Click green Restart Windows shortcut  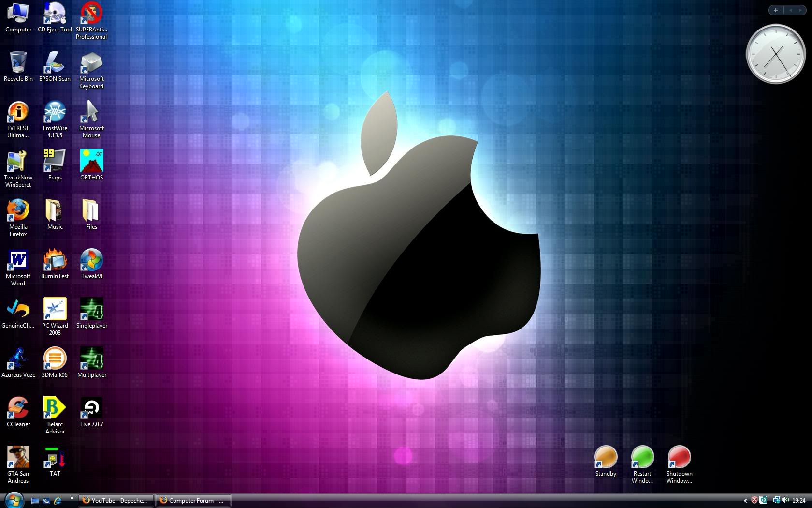642,465
